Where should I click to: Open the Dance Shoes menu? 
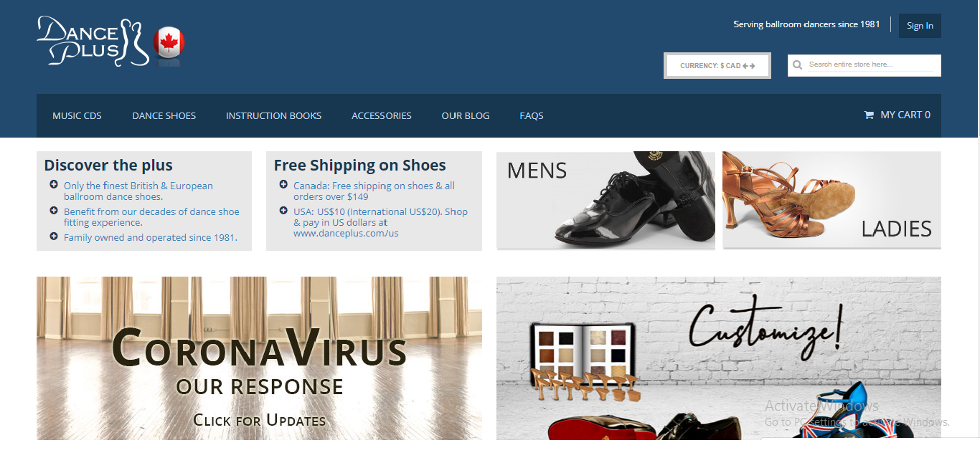click(x=164, y=115)
